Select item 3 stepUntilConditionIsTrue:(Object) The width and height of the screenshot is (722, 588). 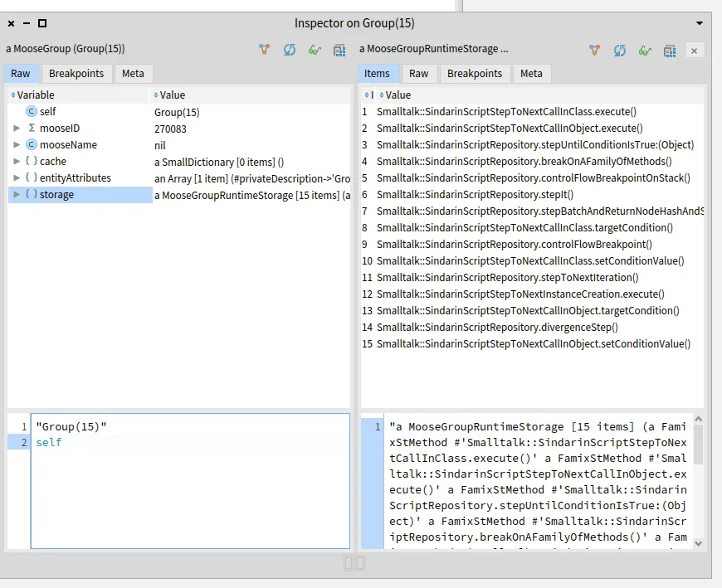point(532,145)
